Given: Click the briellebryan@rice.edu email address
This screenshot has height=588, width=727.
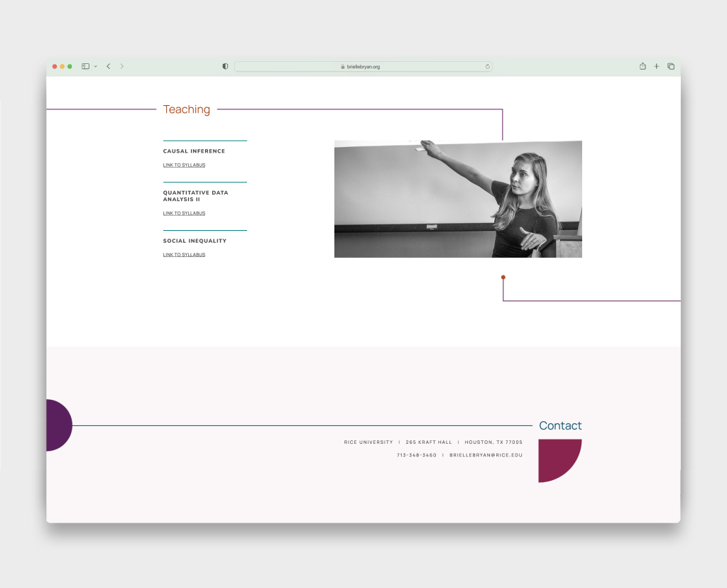Looking at the screenshot, I should 486,454.
